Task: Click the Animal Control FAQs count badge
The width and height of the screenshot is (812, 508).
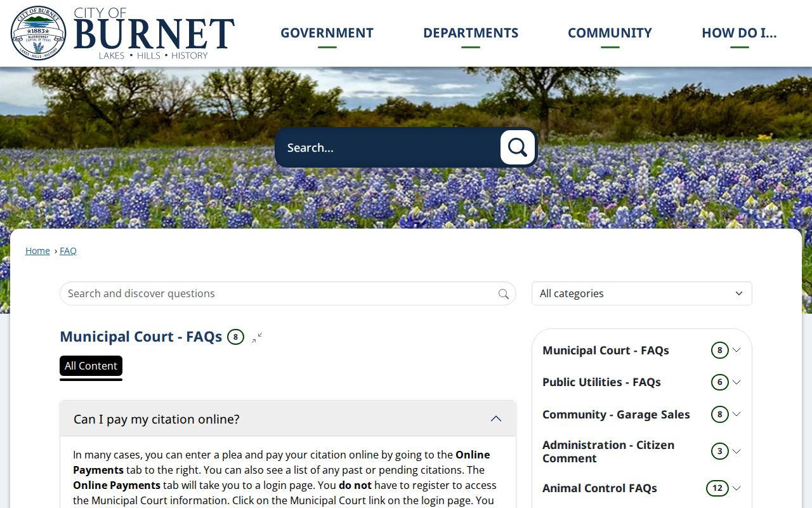Action: (717, 488)
